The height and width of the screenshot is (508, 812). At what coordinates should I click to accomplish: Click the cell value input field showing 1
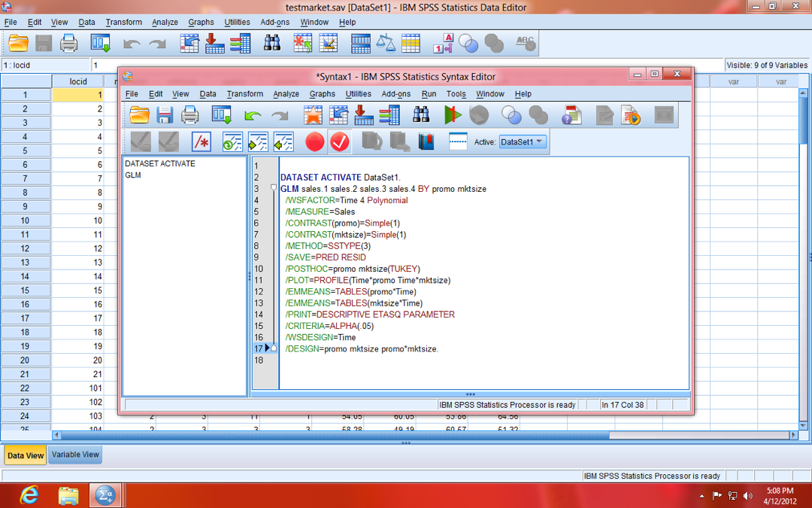pos(407,65)
